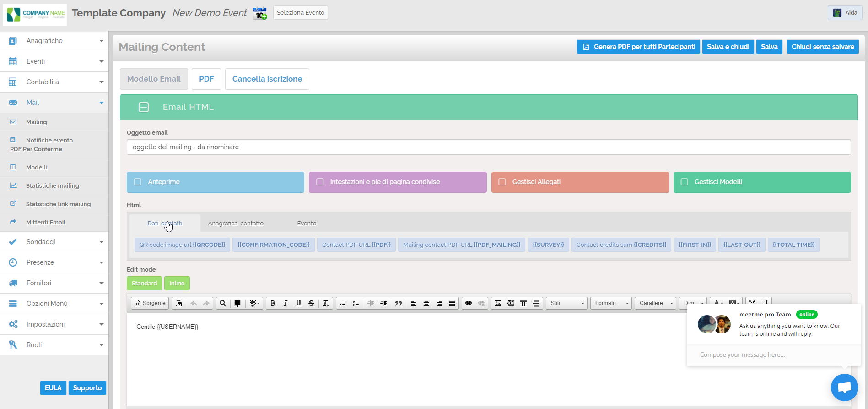This screenshot has width=868, height=409.
Task: Open the Carattere font dropdown
Action: [x=656, y=303]
